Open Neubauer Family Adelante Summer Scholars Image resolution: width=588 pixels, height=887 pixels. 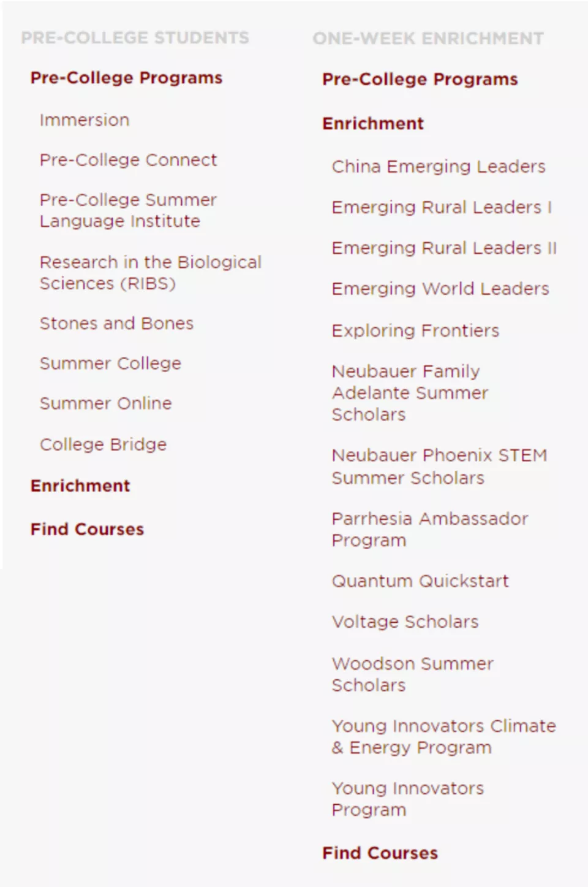[410, 393]
